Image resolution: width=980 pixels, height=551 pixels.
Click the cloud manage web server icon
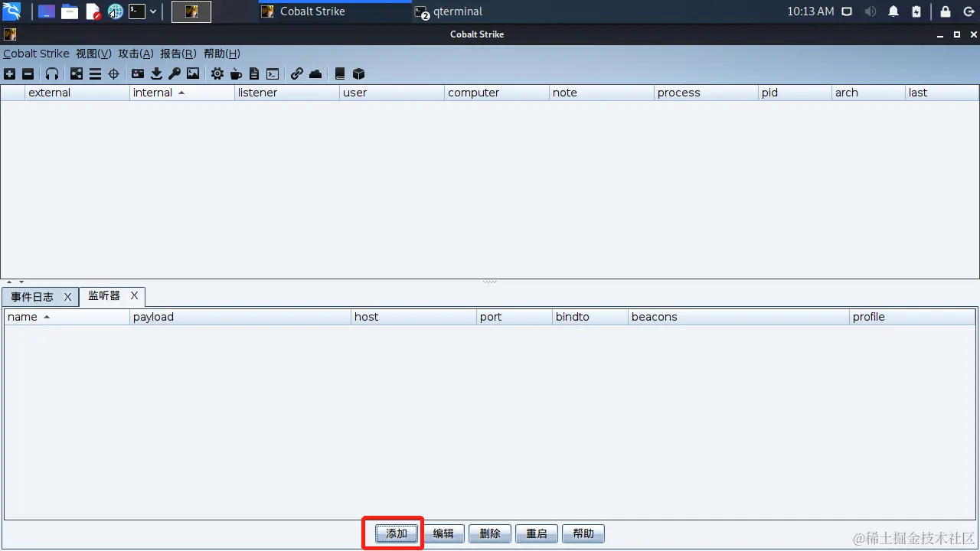315,74
